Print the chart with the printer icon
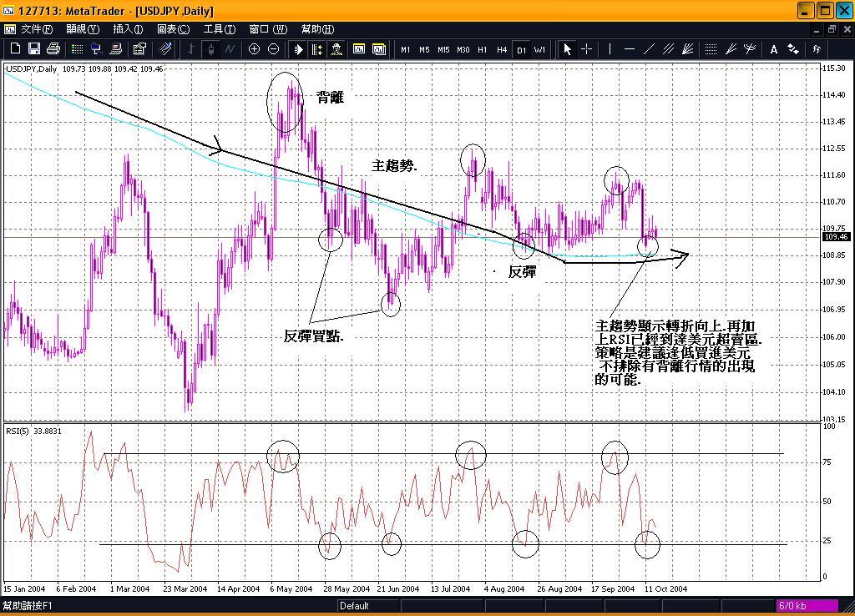The height and width of the screenshot is (616, 855). 53,49
